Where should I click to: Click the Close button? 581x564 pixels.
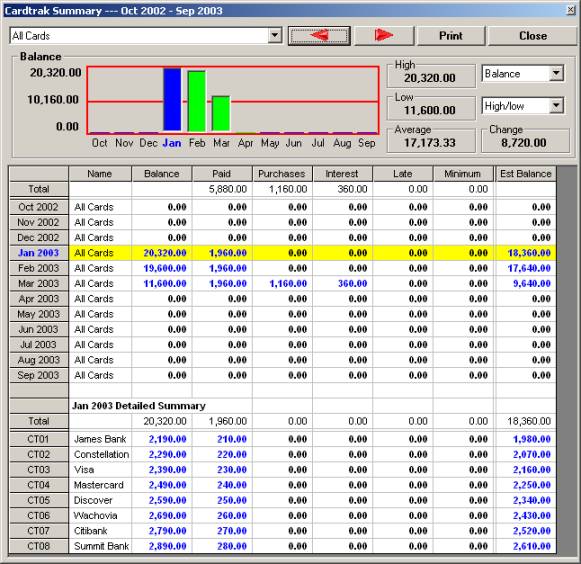[x=532, y=36]
